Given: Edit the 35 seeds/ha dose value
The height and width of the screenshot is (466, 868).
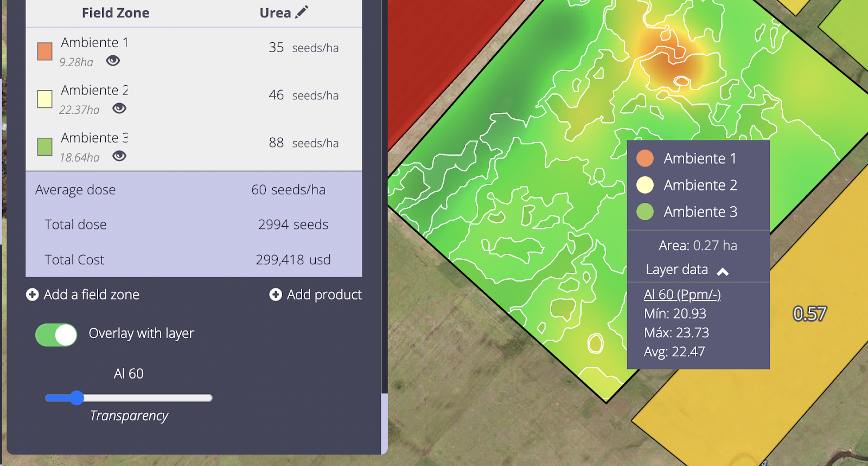Looking at the screenshot, I should [x=276, y=48].
